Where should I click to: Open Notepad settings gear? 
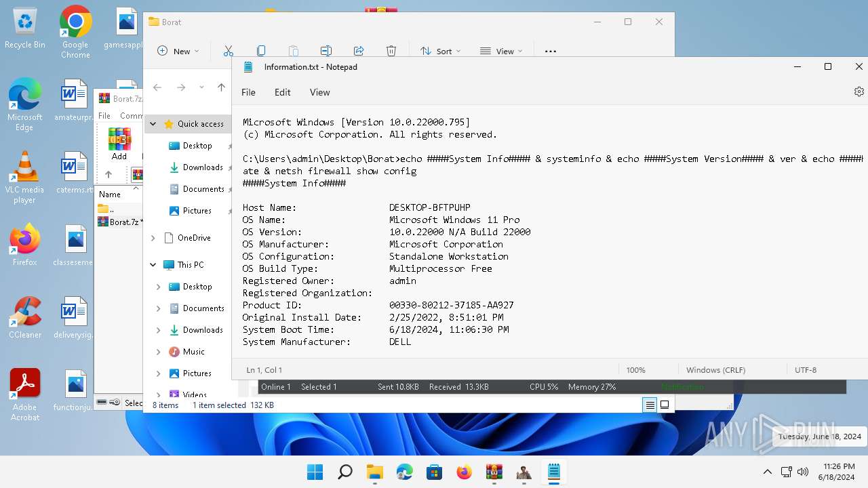tap(859, 91)
